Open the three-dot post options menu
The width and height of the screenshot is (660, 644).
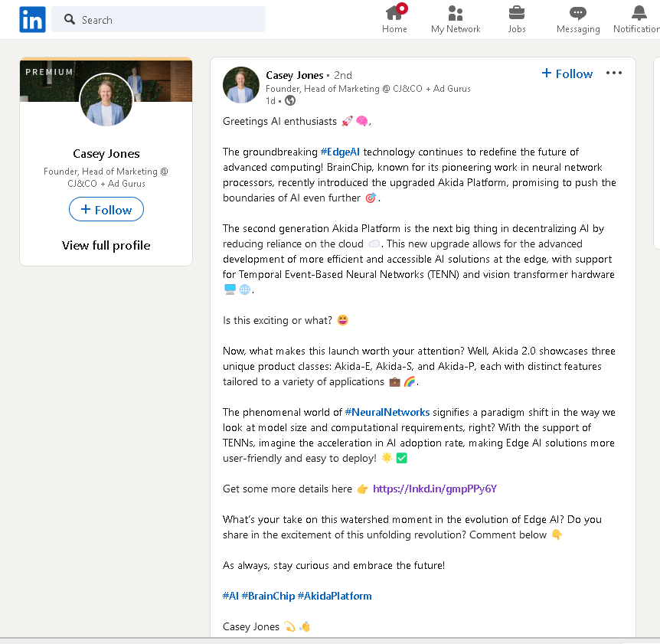[x=614, y=74]
